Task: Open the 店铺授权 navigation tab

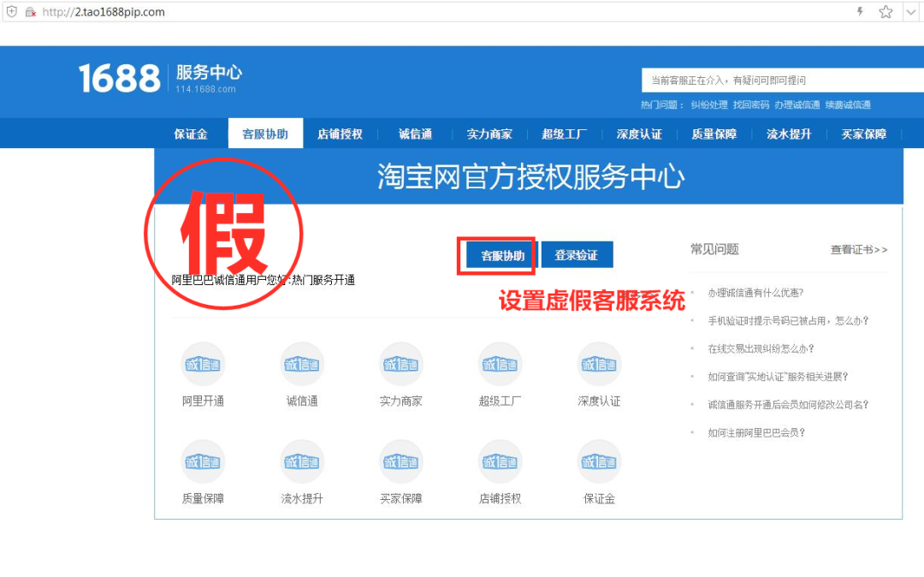Action: pos(341,134)
